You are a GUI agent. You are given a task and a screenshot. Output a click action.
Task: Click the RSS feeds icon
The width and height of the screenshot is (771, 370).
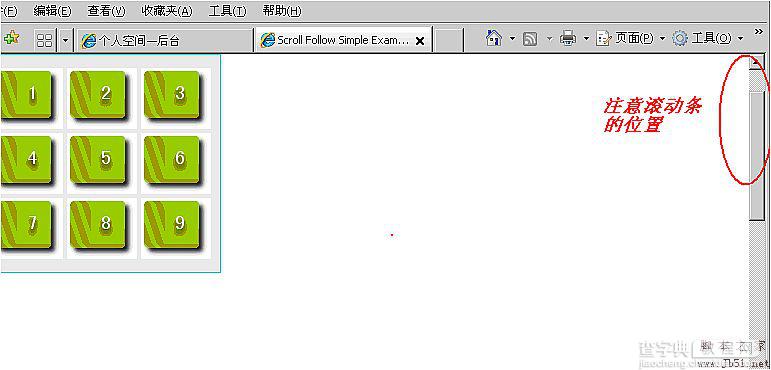(530, 39)
